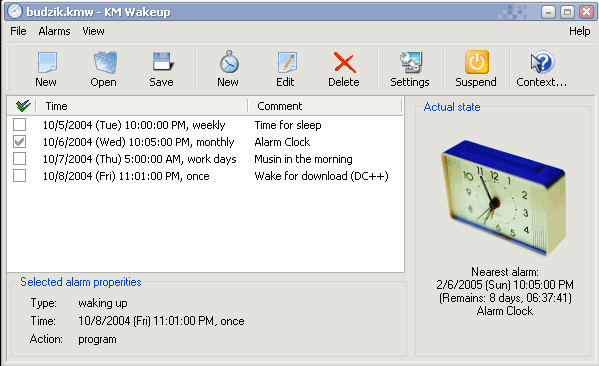Screen dimensions: 599x366
Task: Enable the Time for sleep alarm checkbox
Action: (19, 125)
